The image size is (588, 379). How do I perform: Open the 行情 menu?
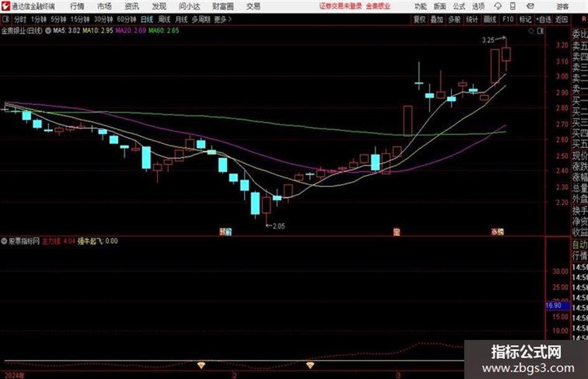[77, 6]
